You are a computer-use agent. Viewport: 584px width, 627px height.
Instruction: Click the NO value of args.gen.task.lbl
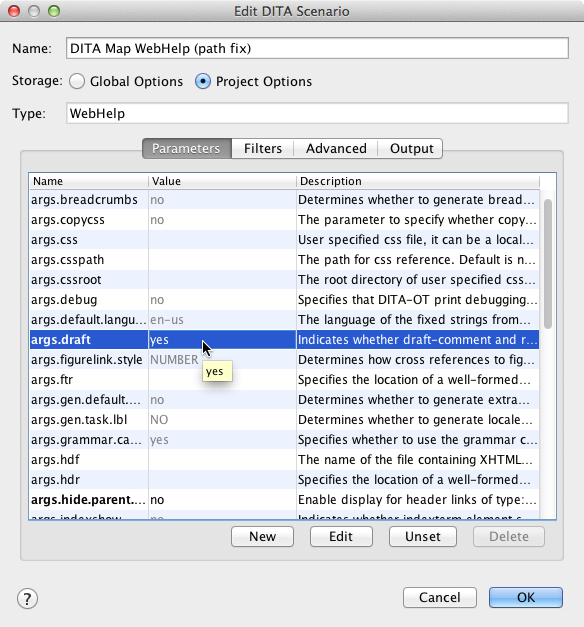point(159,419)
